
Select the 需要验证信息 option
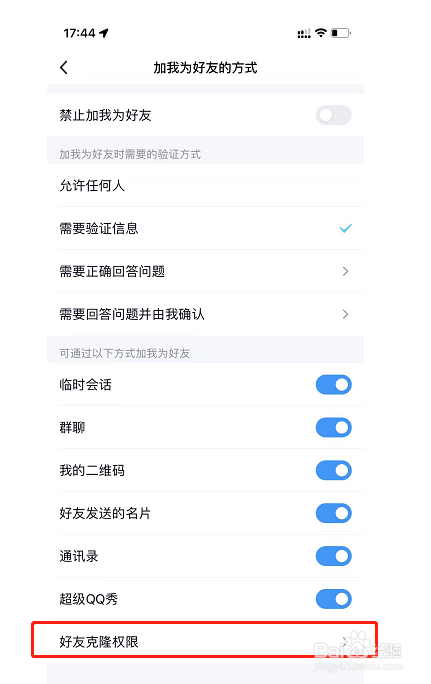(205, 228)
